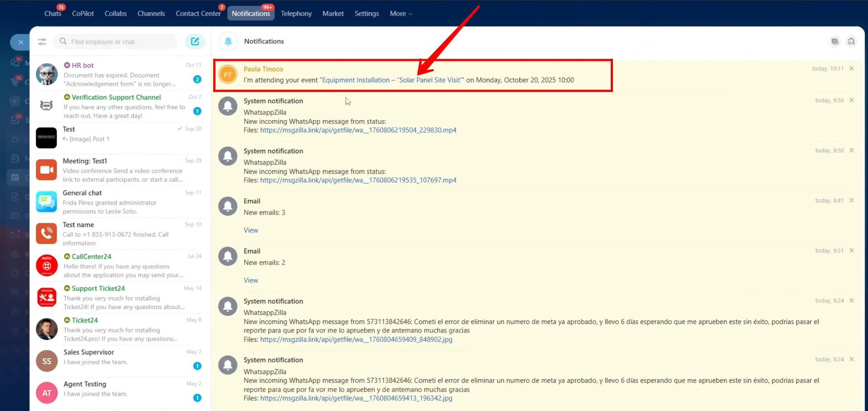Open the Paola Tinoco sender name link

(263, 69)
